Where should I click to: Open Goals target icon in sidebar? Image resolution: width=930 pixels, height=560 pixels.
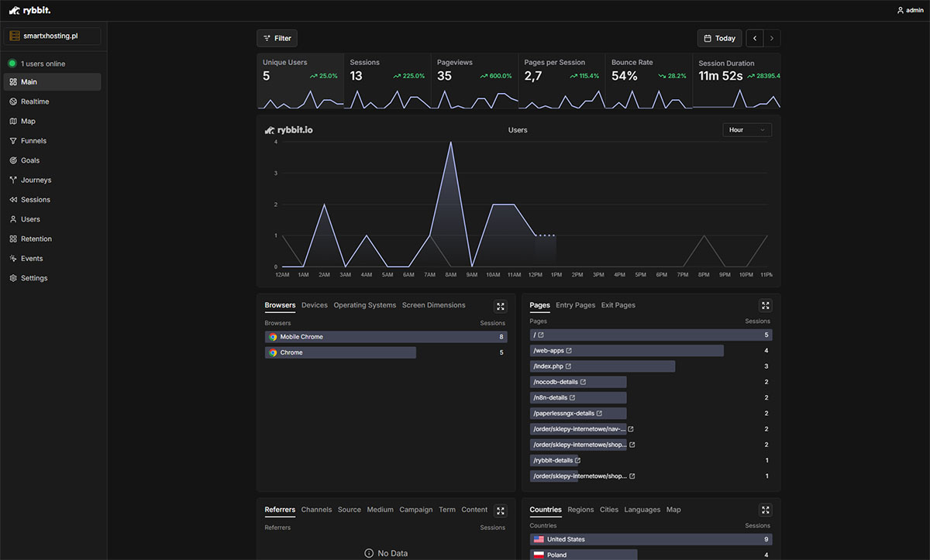pos(13,160)
